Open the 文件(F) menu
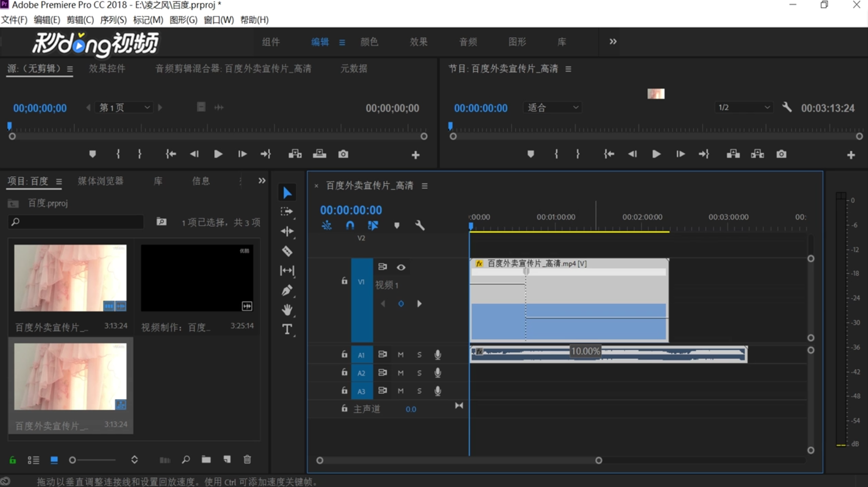This screenshot has height=487, width=868. click(14, 20)
